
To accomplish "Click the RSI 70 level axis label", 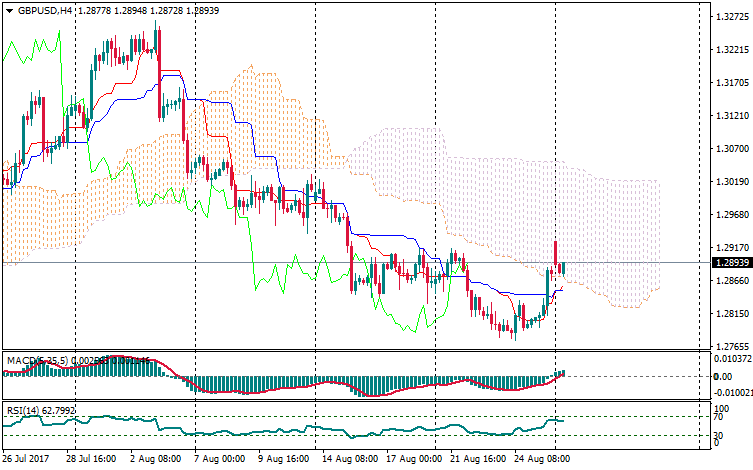I will pyautogui.click(x=719, y=418).
